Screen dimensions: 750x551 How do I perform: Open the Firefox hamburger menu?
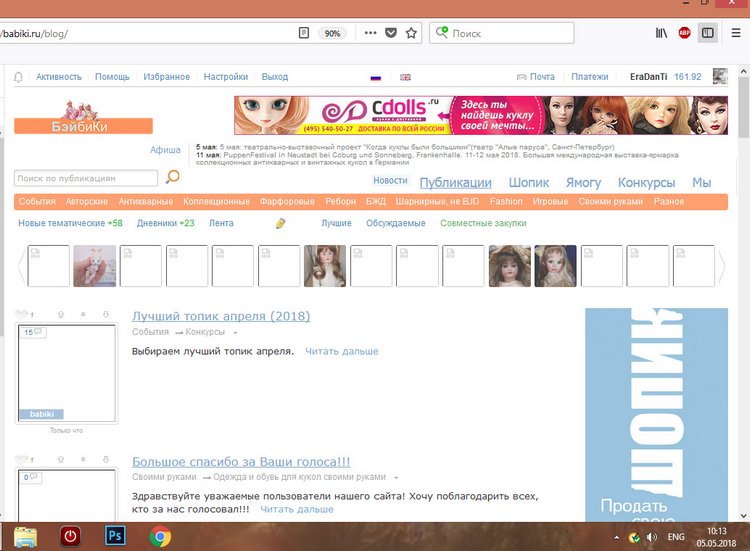tap(737, 33)
